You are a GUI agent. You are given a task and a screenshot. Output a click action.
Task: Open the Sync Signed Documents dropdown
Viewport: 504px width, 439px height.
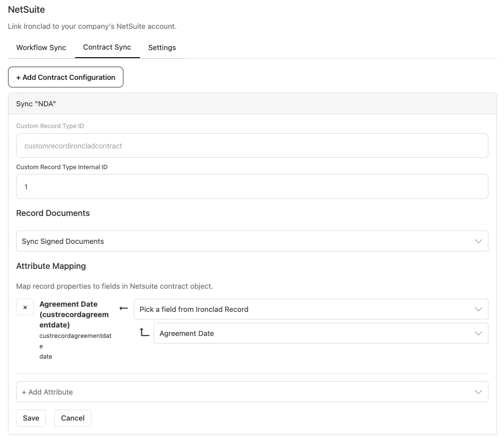coord(252,241)
